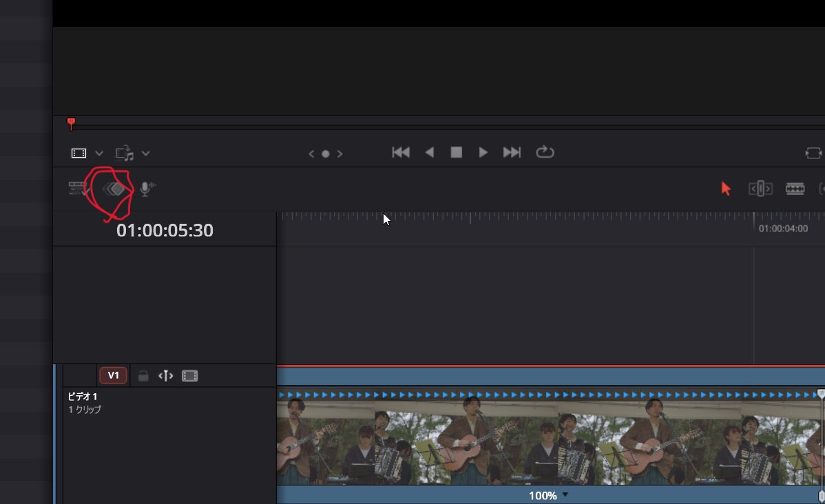Choose the Blade Edit Mode tool
Viewport: 825px width, 504px height.
795,189
